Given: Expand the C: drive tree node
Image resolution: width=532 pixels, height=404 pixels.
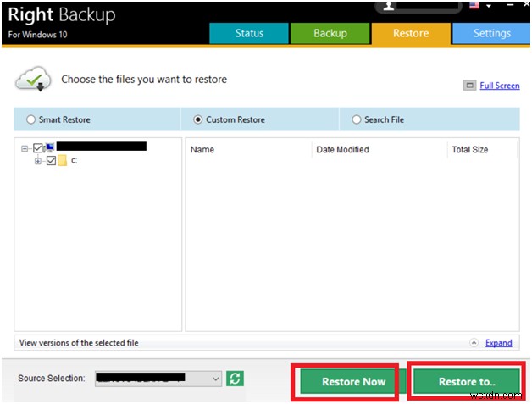Looking at the screenshot, I should point(38,161).
